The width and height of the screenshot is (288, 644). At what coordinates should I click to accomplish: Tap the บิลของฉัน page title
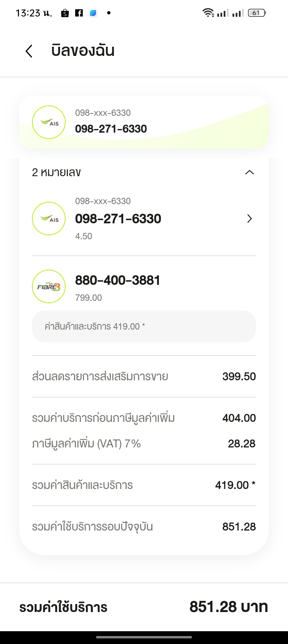tap(83, 51)
